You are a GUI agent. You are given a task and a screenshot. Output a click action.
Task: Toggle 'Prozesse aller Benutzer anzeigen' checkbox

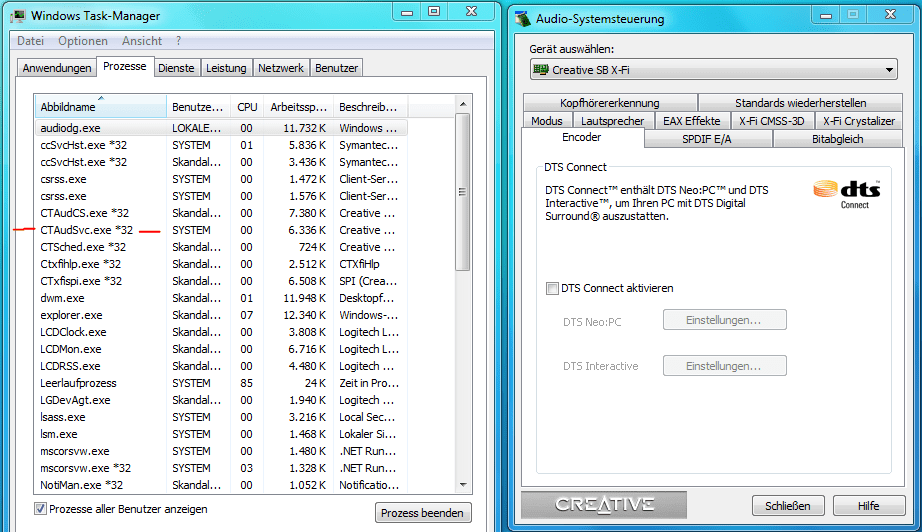(41, 509)
